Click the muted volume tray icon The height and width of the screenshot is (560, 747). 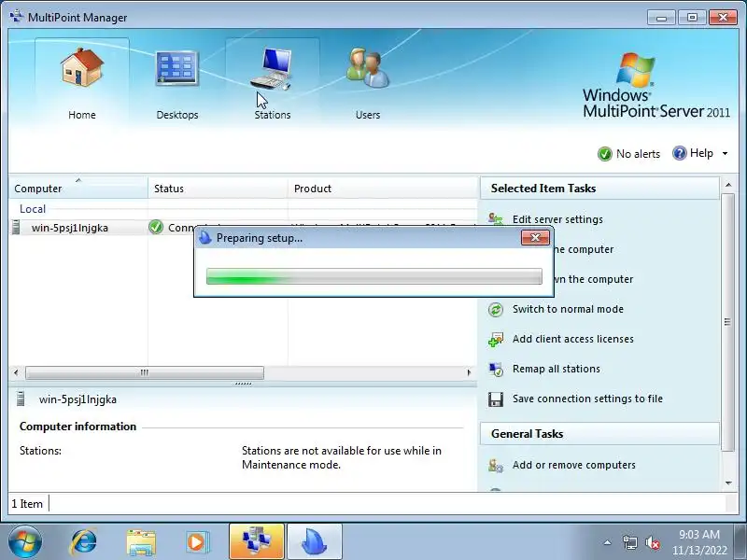(x=652, y=542)
